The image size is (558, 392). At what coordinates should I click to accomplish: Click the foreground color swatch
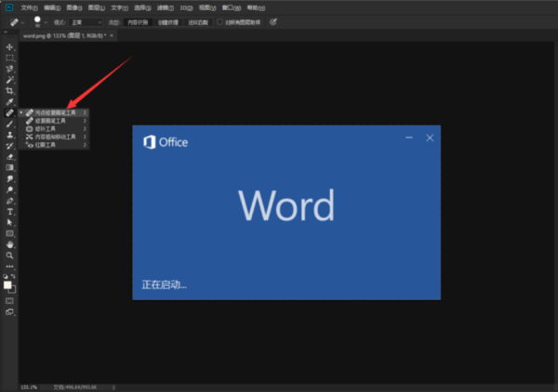[x=7, y=285]
